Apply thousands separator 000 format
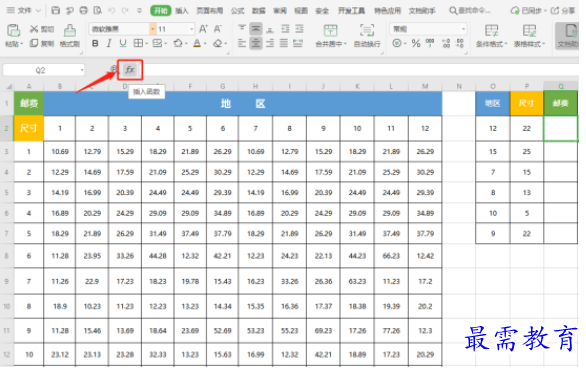The height and width of the screenshot is (370, 586). click(430, 43)
